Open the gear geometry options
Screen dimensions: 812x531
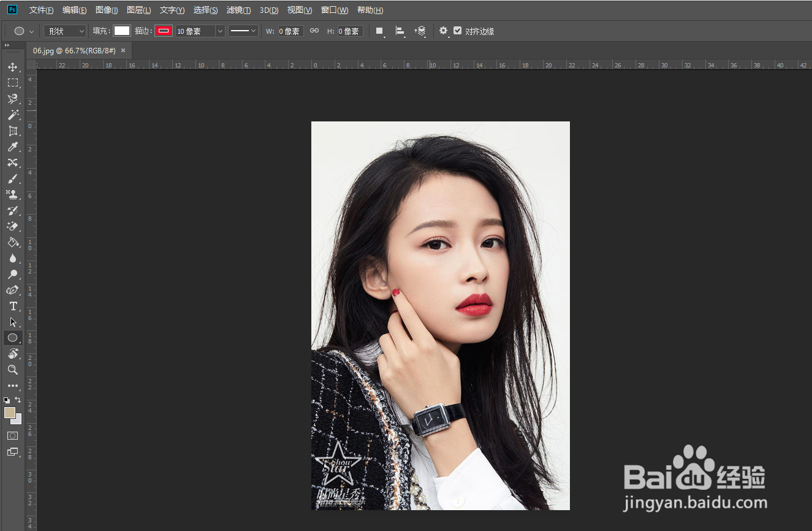444,31
